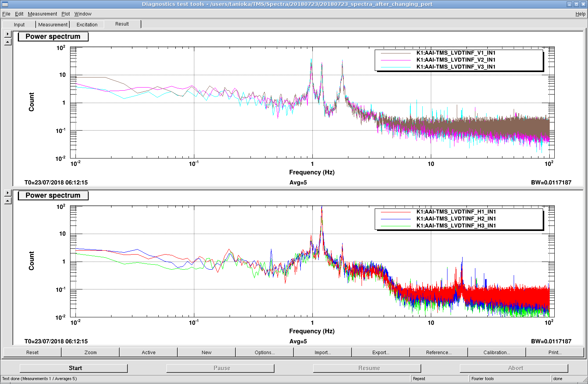Screen dimensions: 588x384
Task: Maximize the Diagnostics test tools window
Action: point(576,4)
